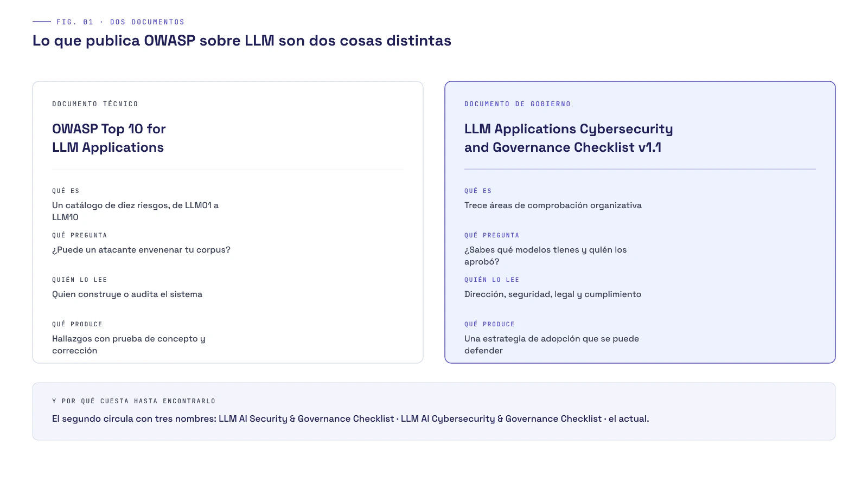Viewport: 868px width, 477px height.
Task: Click 'QUÉ PREGUNTA' label in the governance card
Action: (492, 235)
